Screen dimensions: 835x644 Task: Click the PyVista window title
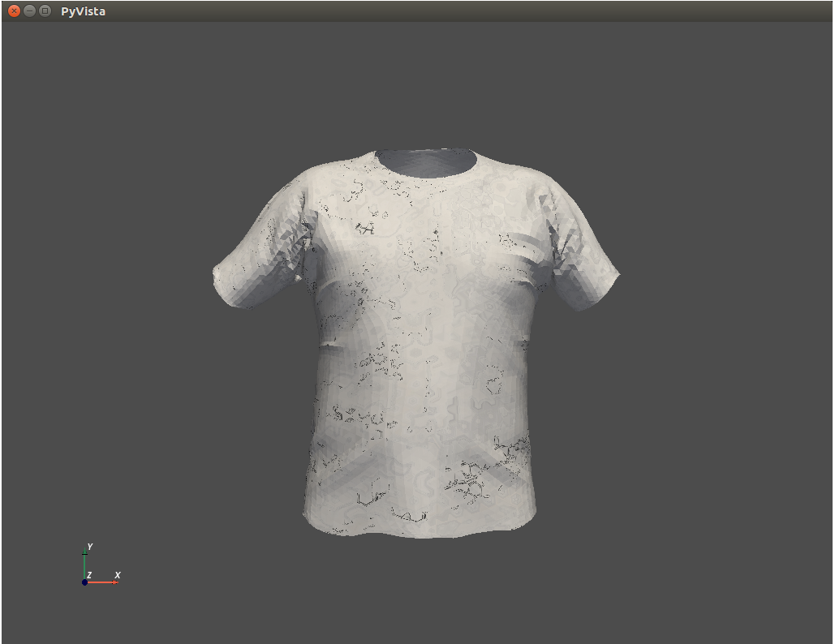point(83,11)
